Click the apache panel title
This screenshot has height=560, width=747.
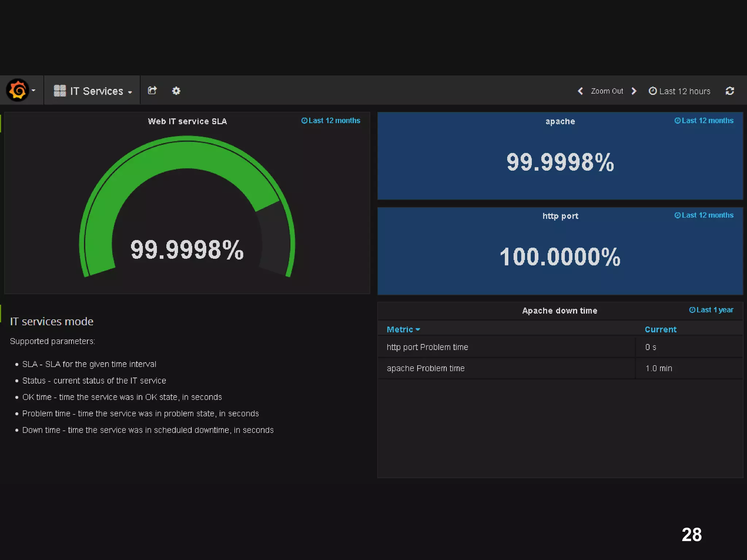[560, 121]
